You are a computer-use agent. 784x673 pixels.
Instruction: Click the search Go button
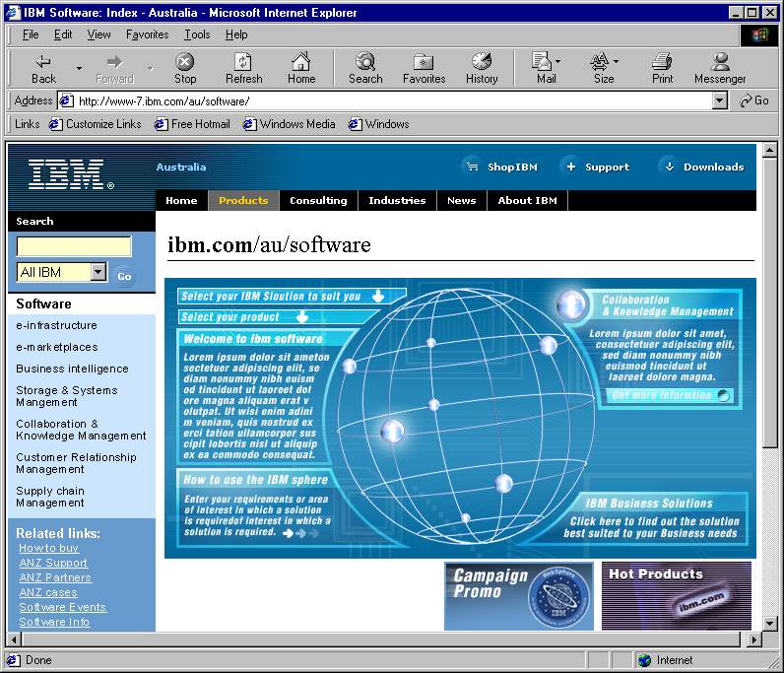pyautogui.click(x=124, y=276)
